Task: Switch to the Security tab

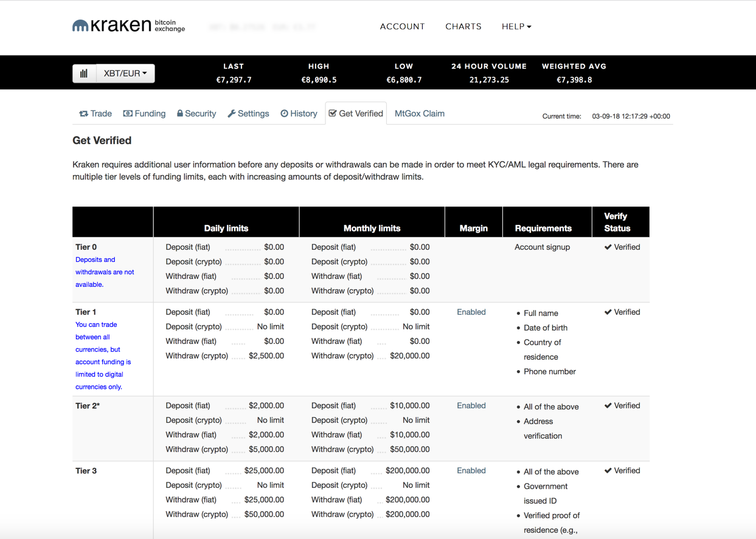Action: 196,114
